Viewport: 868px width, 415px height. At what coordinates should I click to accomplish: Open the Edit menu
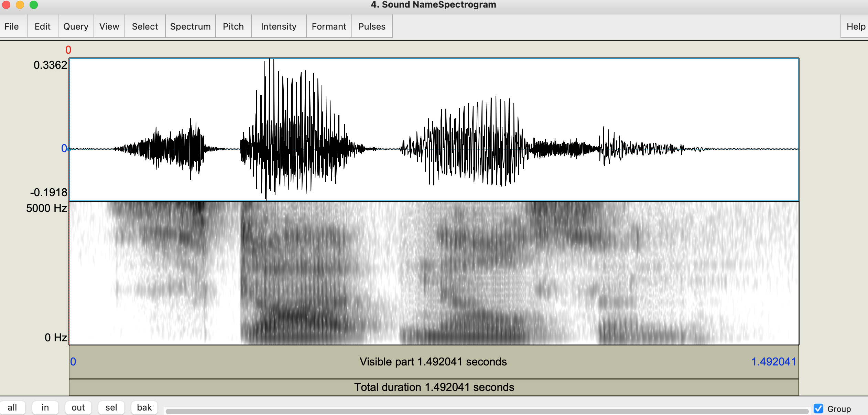(43, 26)
